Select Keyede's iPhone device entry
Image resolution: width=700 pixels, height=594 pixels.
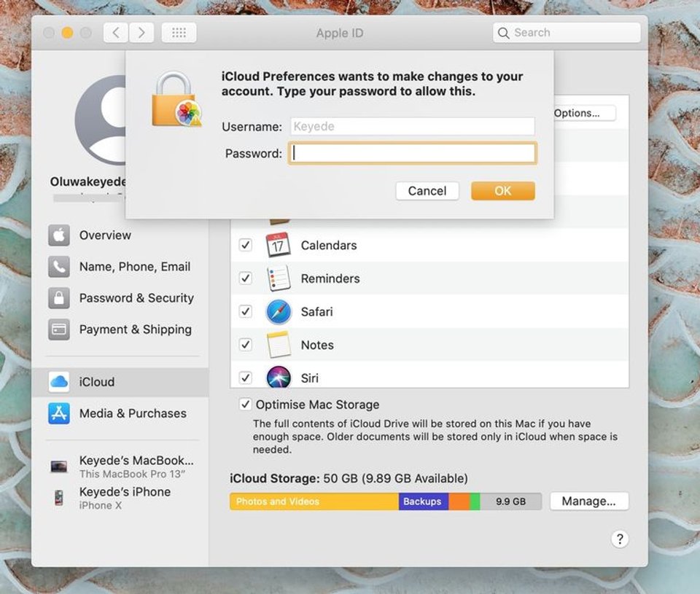tap(120, 498)
